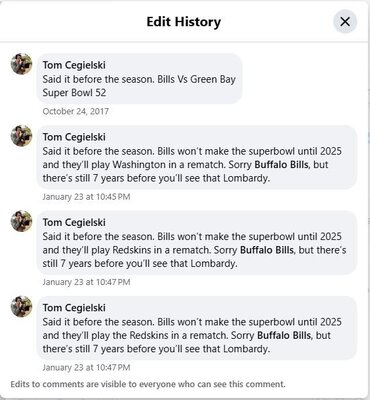Open author name above 'play Redskins in' comment
Viewport: 370px width, 400px height.
point(74,222)
